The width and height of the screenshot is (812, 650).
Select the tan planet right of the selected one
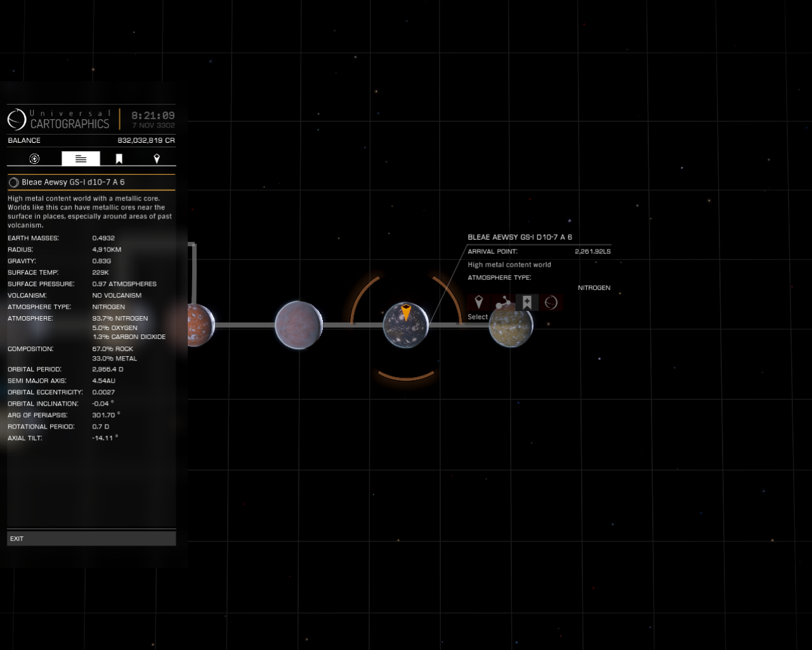click(x=511, y=325)
